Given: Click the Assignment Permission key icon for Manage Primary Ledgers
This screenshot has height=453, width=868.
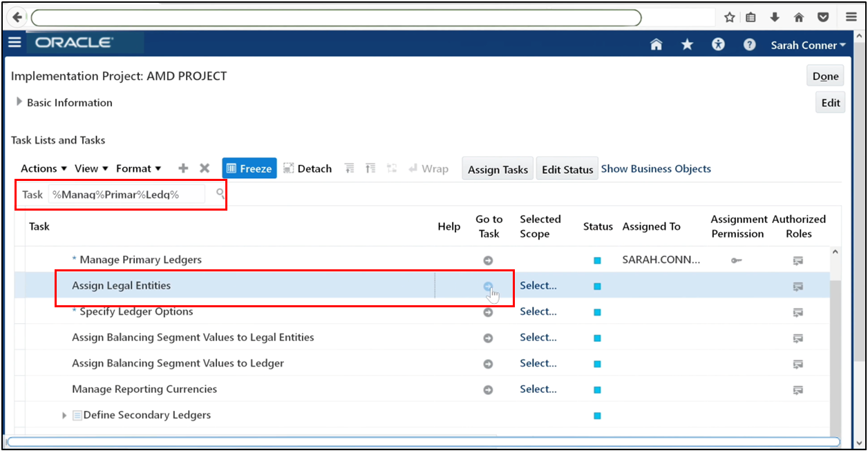Looking at the screenshot, I should (x=736, y=260).
